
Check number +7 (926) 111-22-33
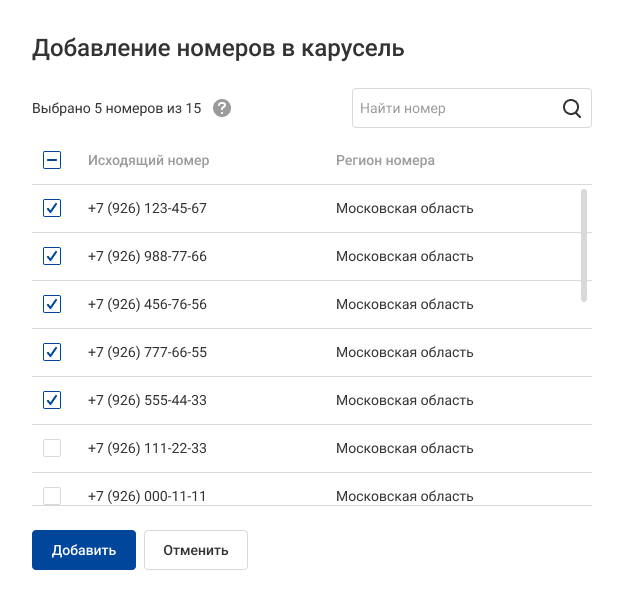(x=52, y=448)
